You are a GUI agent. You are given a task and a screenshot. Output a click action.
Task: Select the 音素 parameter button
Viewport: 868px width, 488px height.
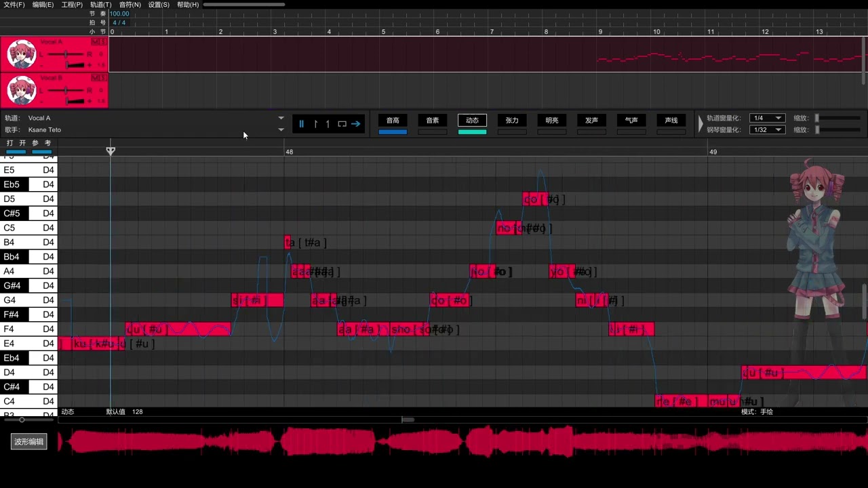[433, 120]
